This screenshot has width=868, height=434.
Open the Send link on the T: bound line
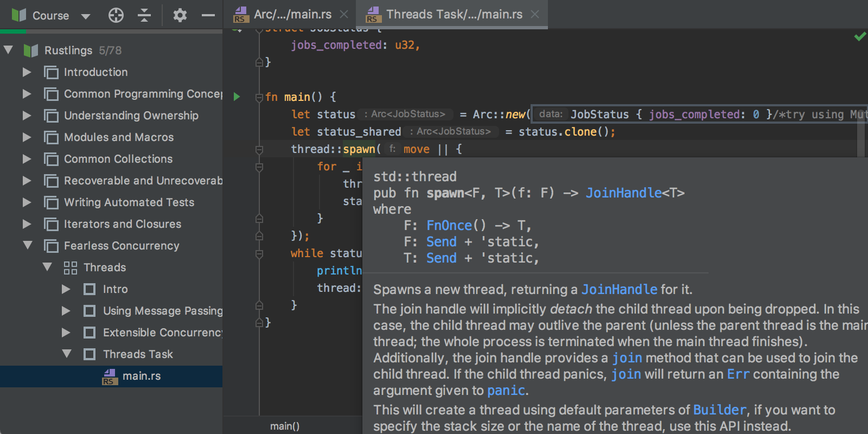[x=441, y=258]
